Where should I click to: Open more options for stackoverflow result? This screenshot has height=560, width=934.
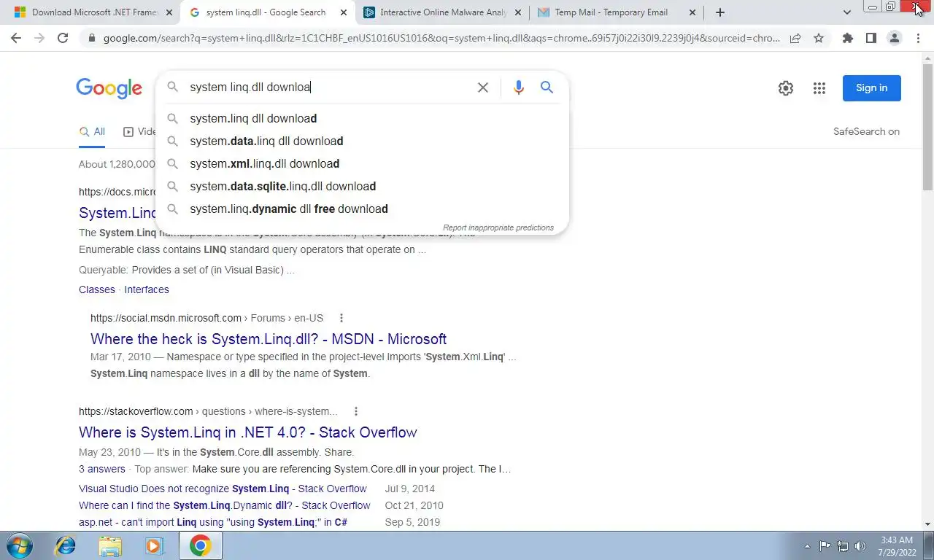(x=355, y=411)
